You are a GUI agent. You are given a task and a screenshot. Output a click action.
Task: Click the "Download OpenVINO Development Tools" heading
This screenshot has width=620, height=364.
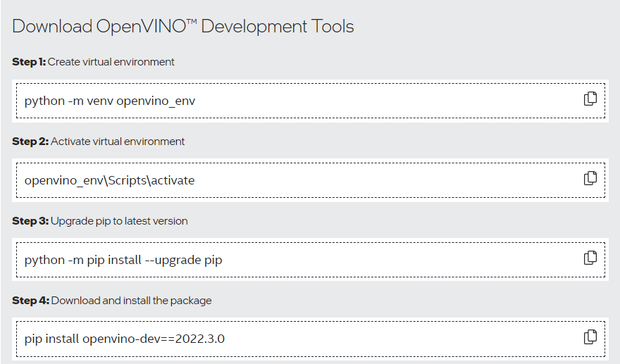click(183, 27)
